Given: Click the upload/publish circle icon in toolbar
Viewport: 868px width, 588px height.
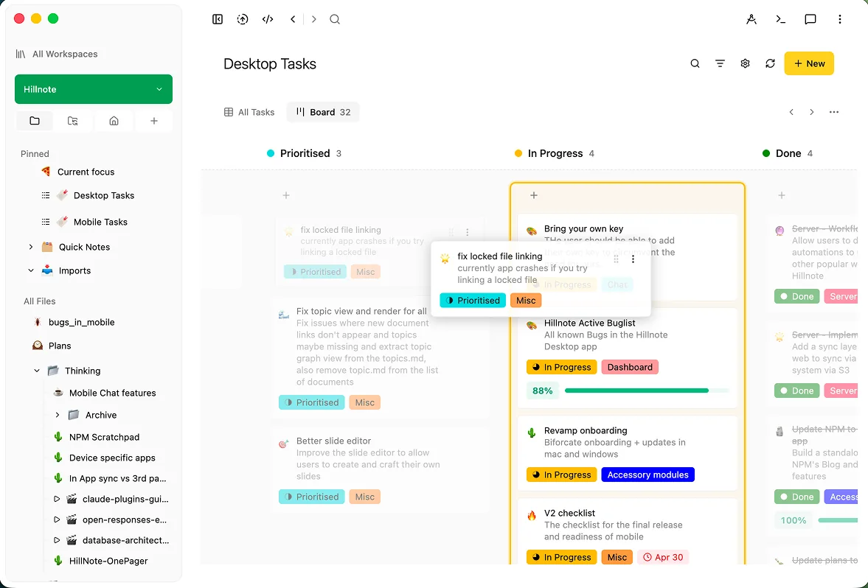Looking at the screenshot, I should tap(243, 19).
